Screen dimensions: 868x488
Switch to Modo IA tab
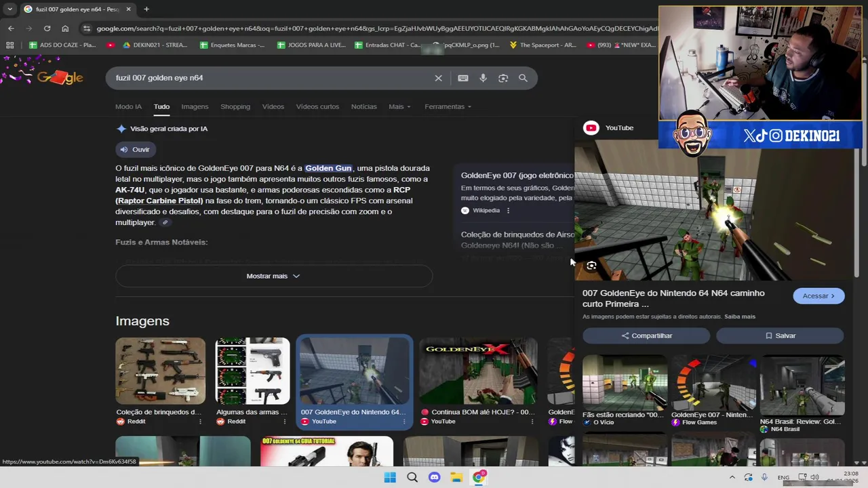pos(128,106)
